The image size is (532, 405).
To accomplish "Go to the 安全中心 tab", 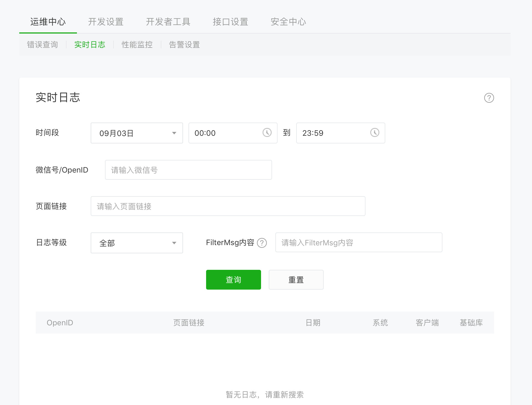I will tap(288, 22).
